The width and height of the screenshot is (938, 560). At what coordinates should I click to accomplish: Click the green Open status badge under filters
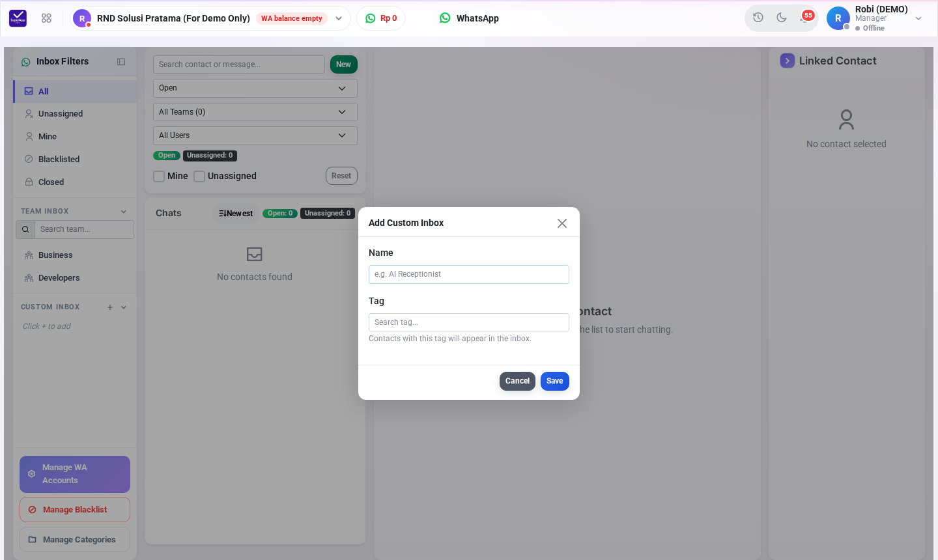167,156
